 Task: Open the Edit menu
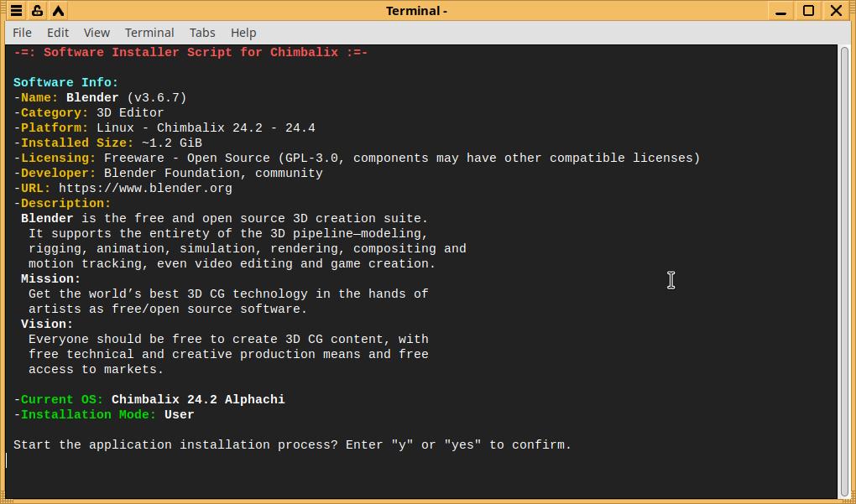click(x=58, y=33)
